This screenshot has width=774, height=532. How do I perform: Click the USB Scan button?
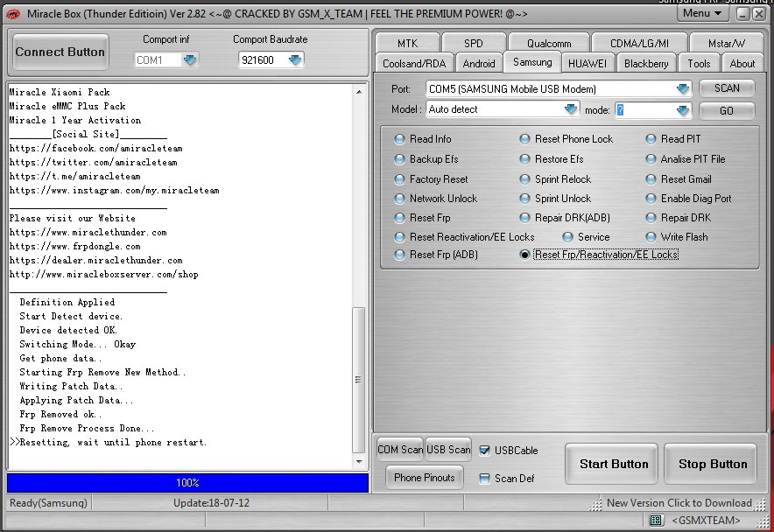pyautogui.click(x=448, y=450)
